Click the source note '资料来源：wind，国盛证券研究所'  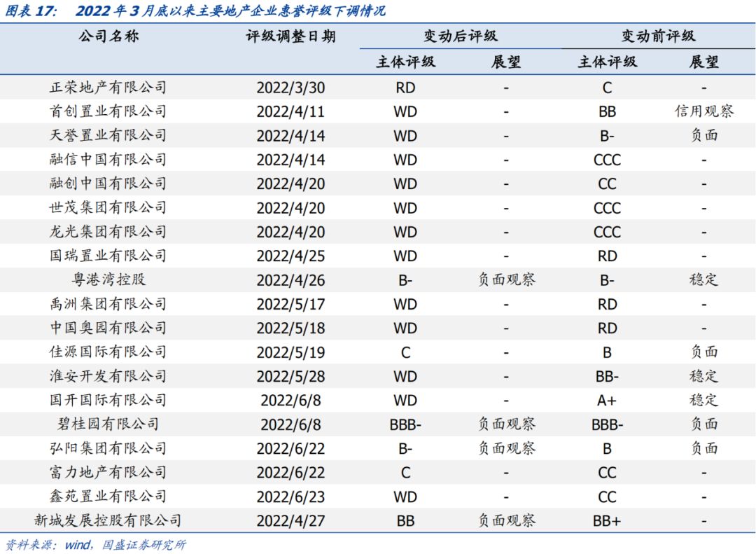pyautogui.click(x=95, y=545)
